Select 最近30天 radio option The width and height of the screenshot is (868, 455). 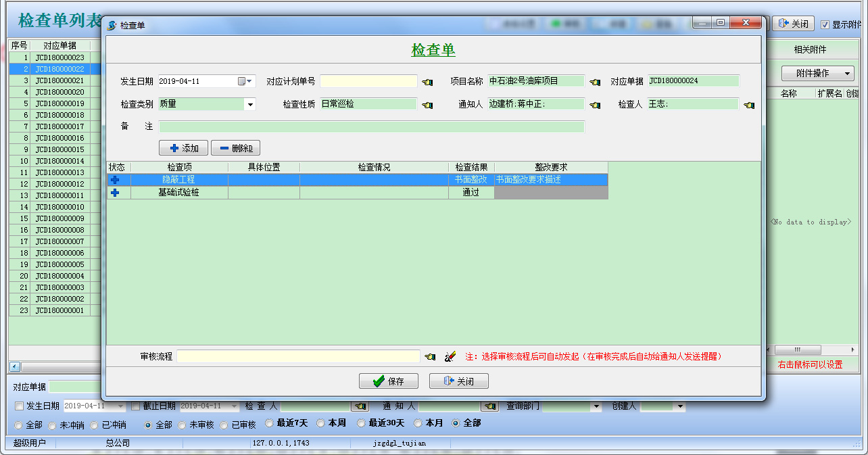click(x=361, y=423)
